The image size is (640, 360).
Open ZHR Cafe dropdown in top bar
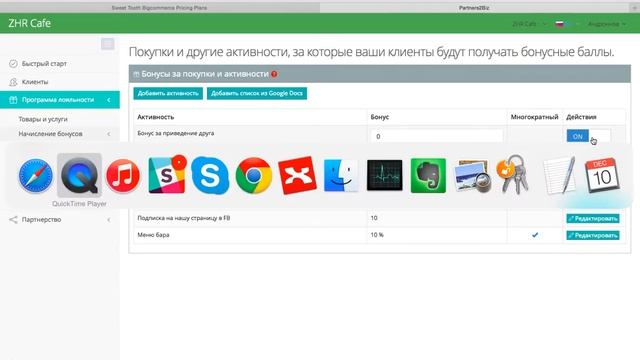coord(529,24)
